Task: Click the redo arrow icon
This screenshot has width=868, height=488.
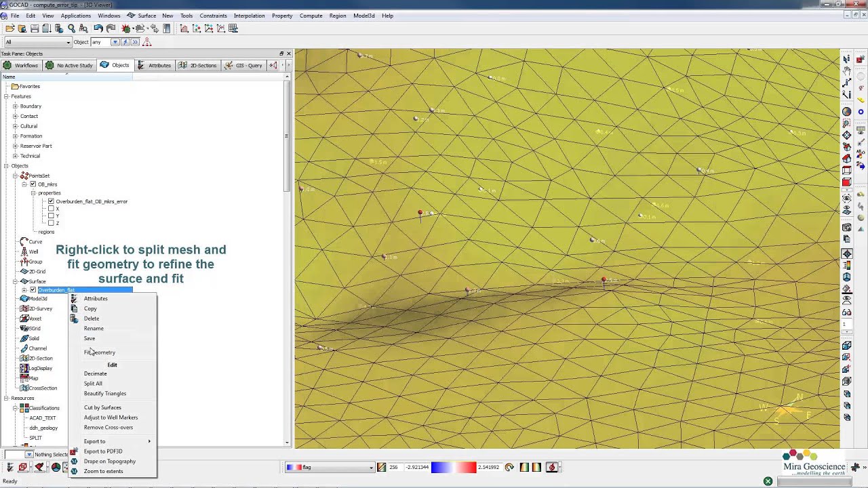Action: pos(111,28)
